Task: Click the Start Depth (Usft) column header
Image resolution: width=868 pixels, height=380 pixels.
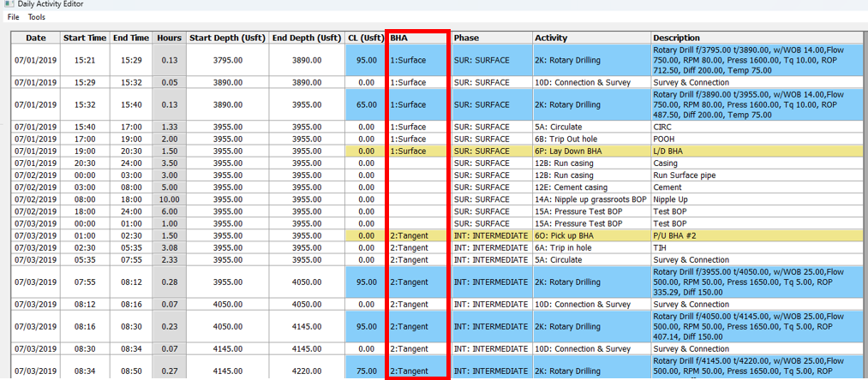Action: pyautogui.click(x=227, y=38)
